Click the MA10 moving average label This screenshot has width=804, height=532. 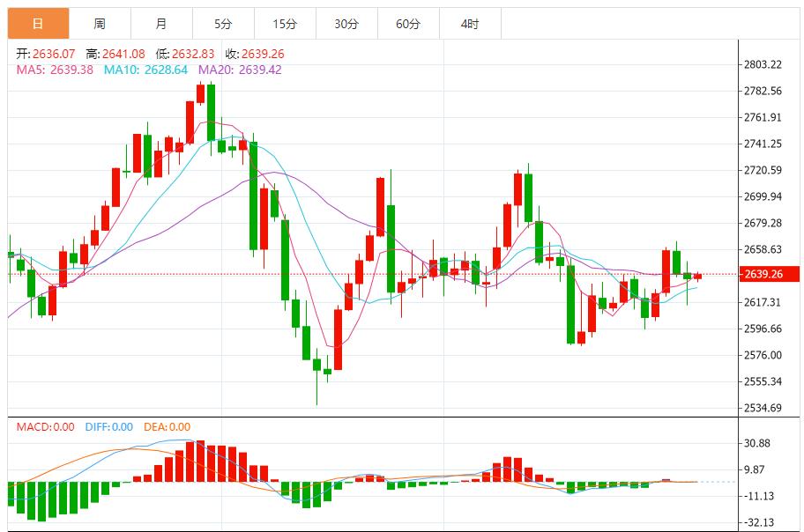[145, 70]
